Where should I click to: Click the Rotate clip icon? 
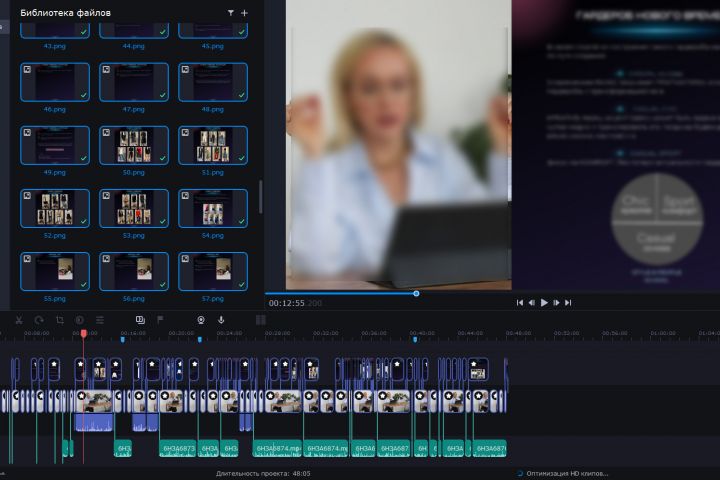39,320
